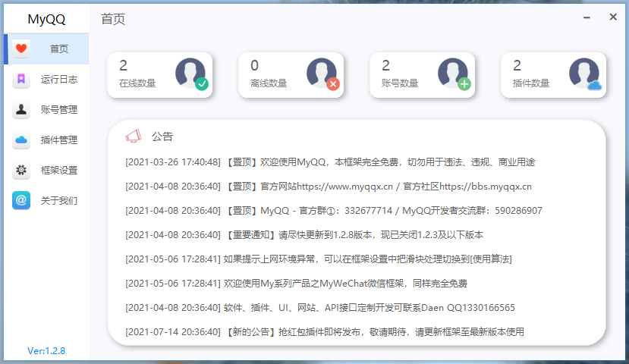Click the online avatar with green checkmark
Viewport: 629px width, 364px height.
[x=191, y=74]
